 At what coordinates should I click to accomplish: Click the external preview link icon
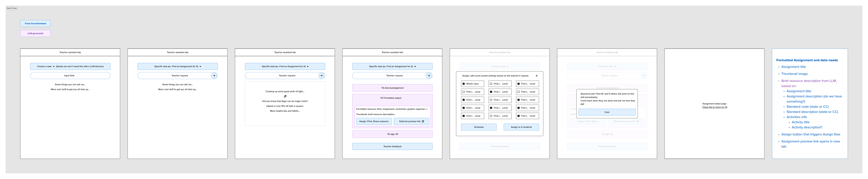[x=423, y=121]
